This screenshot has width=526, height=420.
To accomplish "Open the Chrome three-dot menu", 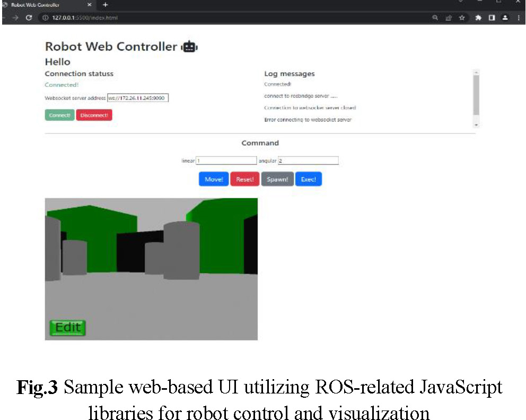I will coord(518,17).
